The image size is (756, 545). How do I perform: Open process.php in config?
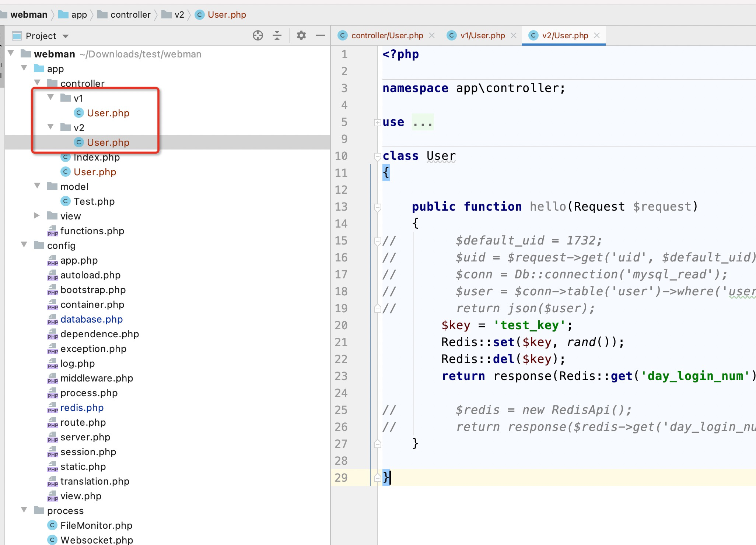[89, 393]
